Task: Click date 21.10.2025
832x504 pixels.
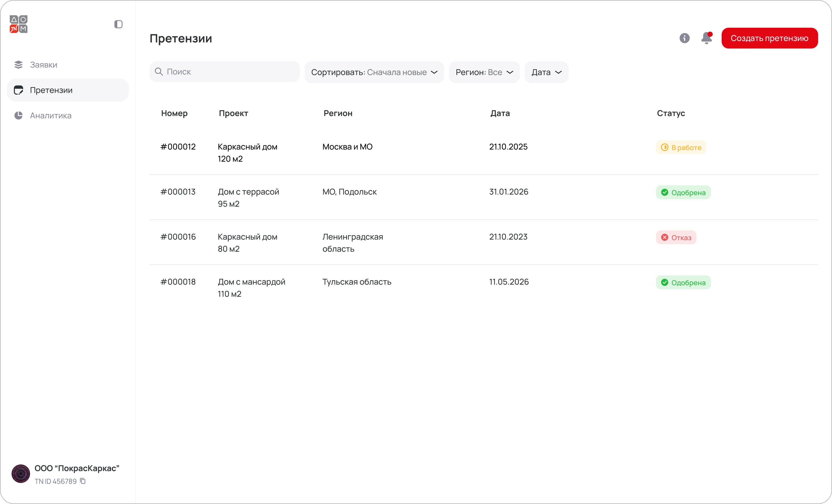Action: click(508, 147)
